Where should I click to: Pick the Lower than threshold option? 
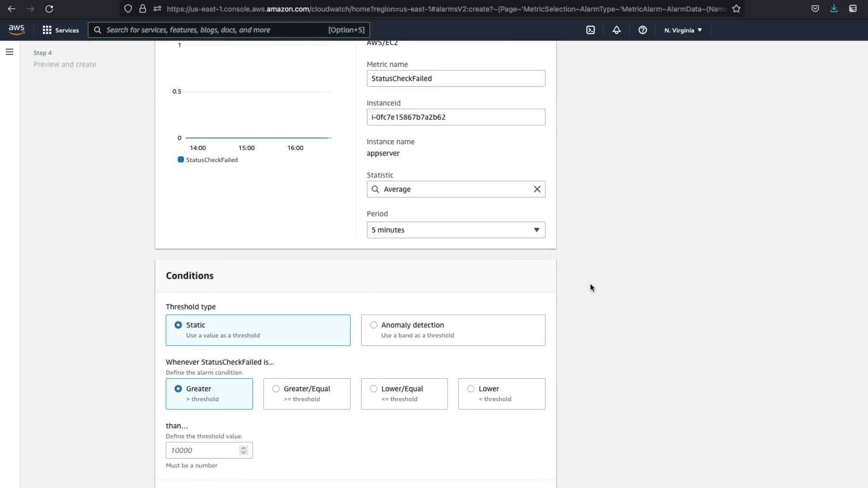[471, 389]
